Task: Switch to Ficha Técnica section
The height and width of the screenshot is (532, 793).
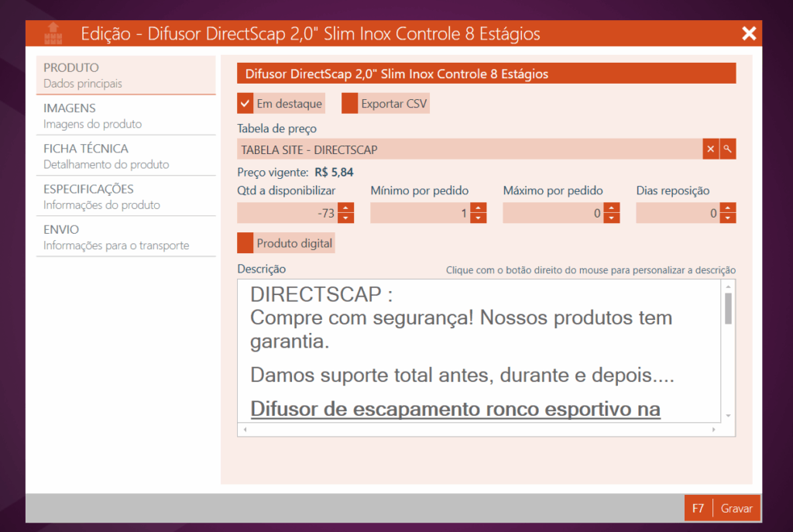Action: 125,156
